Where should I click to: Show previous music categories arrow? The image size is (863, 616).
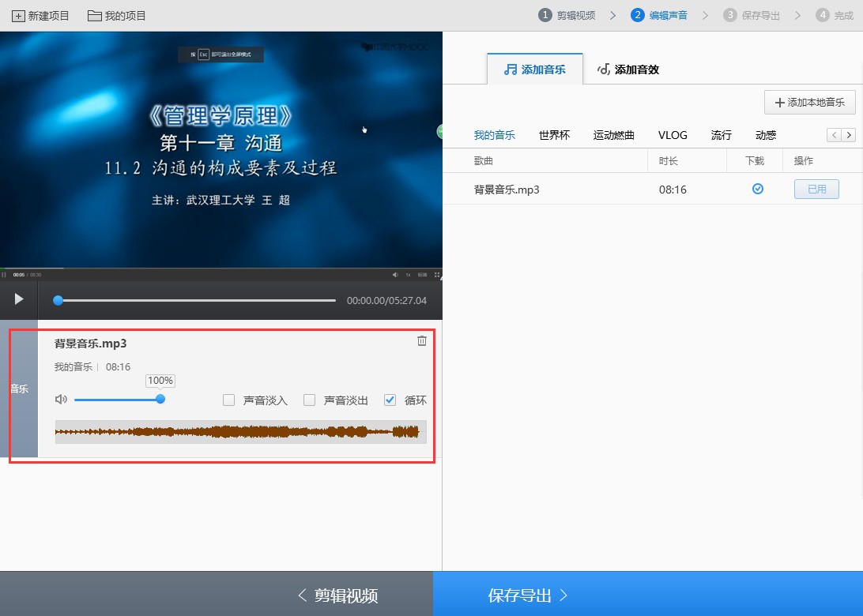click(x=834, y=135)
